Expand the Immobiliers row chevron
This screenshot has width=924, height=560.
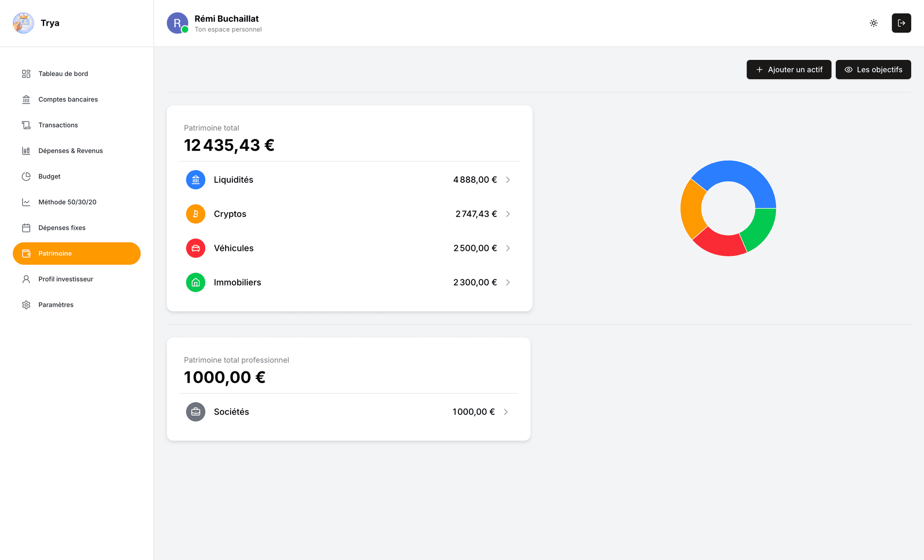point(508,282)
